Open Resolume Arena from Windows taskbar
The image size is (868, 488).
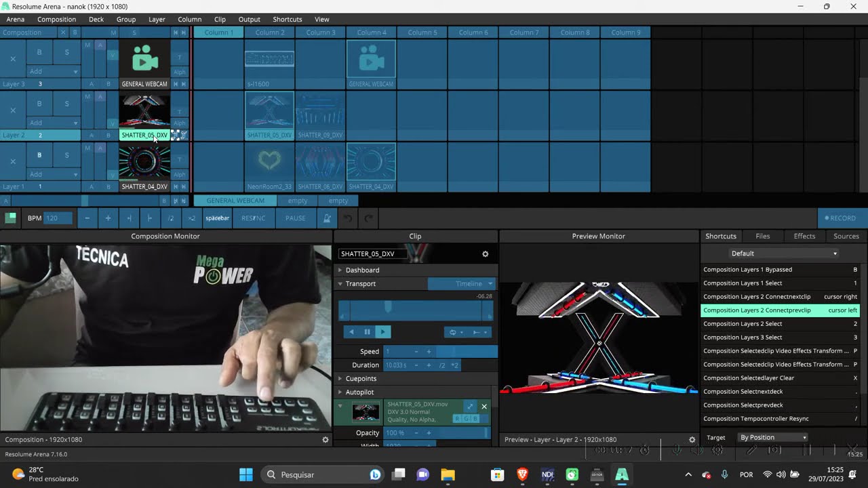(x=621, y=475)
